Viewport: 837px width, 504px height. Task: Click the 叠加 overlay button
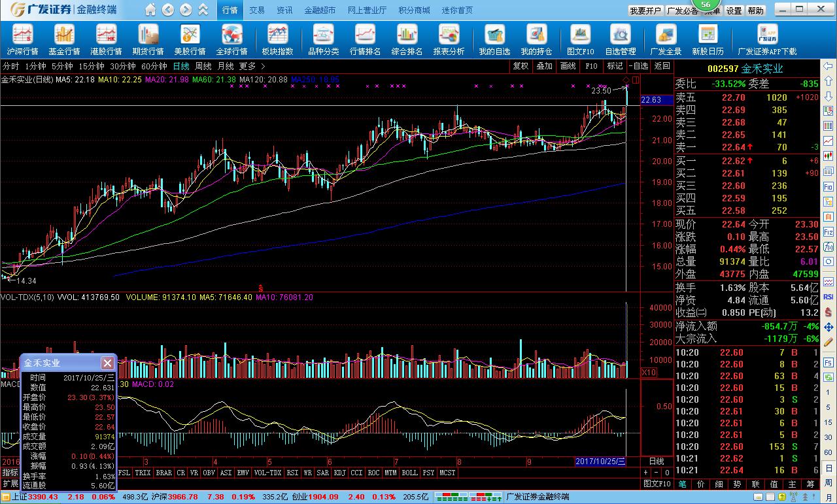[544, 66]
